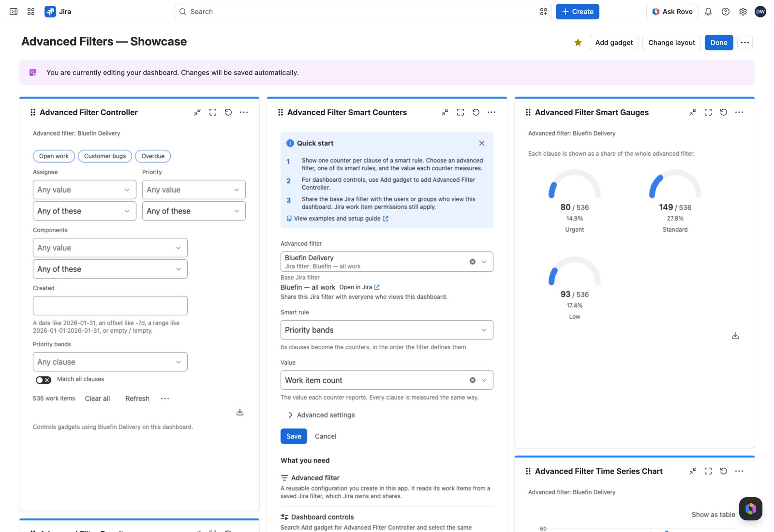Open dashboard more actions ellipsis next to Done
Viewport: 774px width, 532px height.
coord(745,43)
